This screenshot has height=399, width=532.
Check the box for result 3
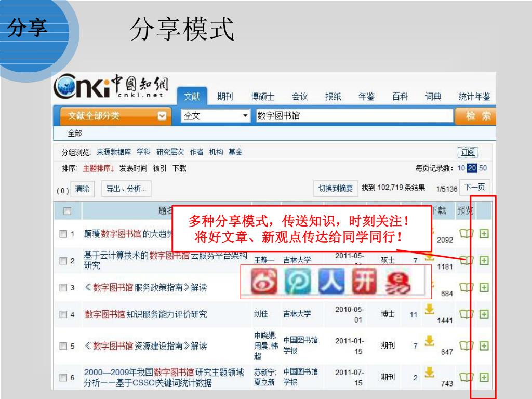[63, 288]
